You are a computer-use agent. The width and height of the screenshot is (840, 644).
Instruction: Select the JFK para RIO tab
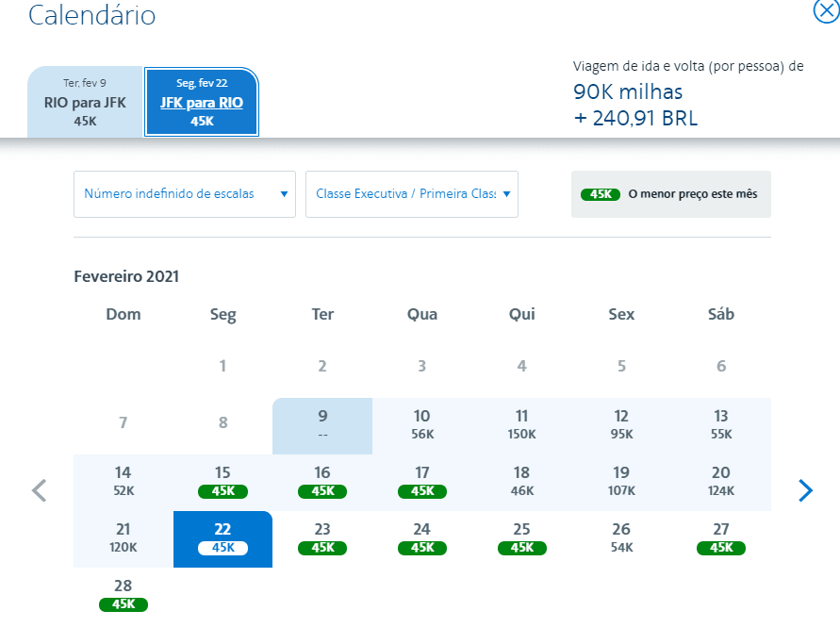pyautogui.click(x=202, y=102)
